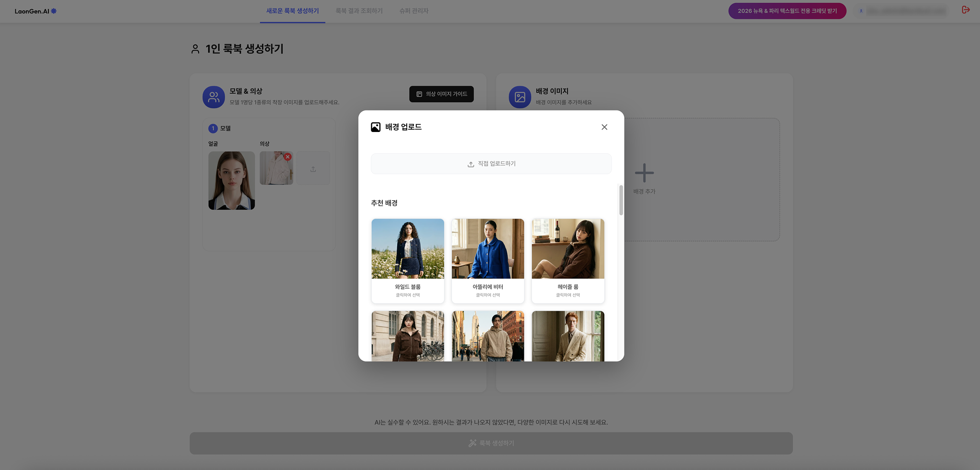Click the upload icon in the empty 의상 slot
980x470 pixels.
pyautogui.click(x=313, y=168)
